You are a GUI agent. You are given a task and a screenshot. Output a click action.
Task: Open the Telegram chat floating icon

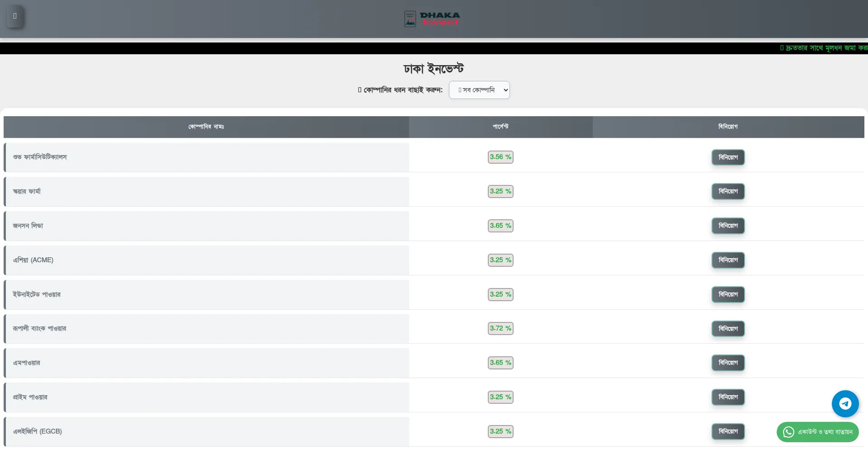click(845, 403)
